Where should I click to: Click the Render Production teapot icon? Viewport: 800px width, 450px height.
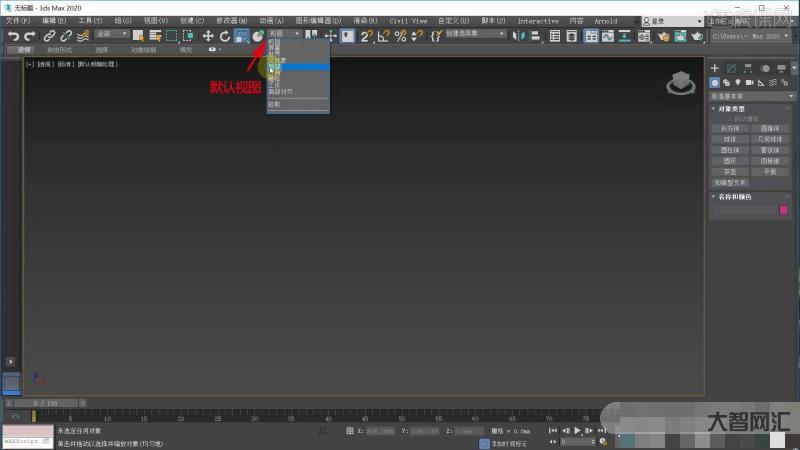click(697, 36)
